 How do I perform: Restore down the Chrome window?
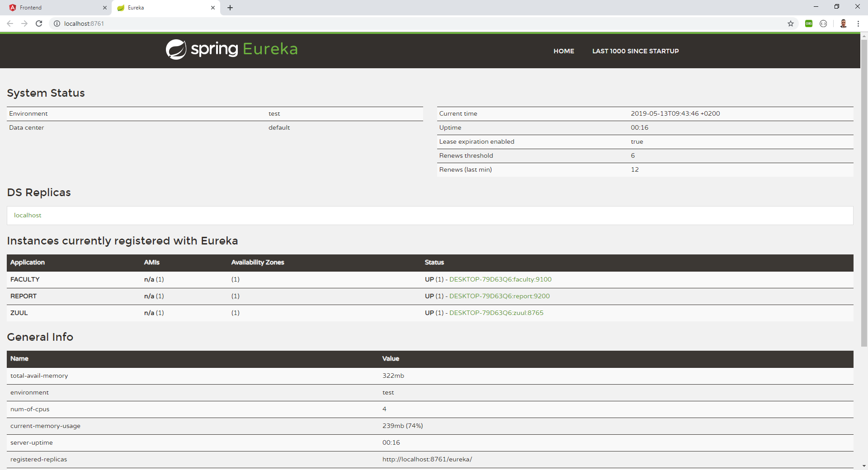point(837,6)
